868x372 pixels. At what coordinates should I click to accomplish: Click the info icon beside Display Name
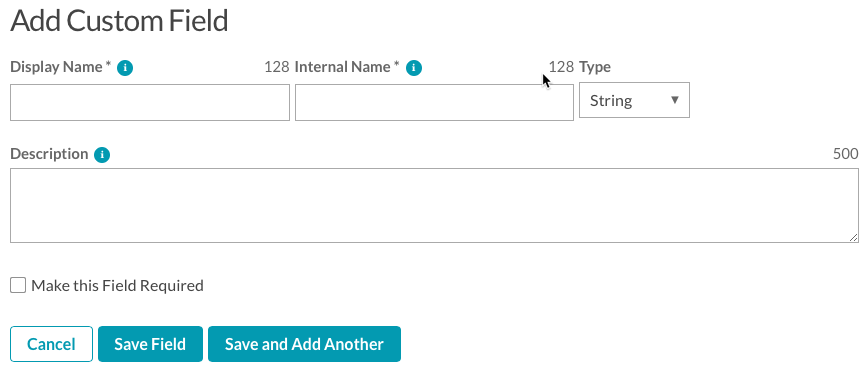click(125, 68)
